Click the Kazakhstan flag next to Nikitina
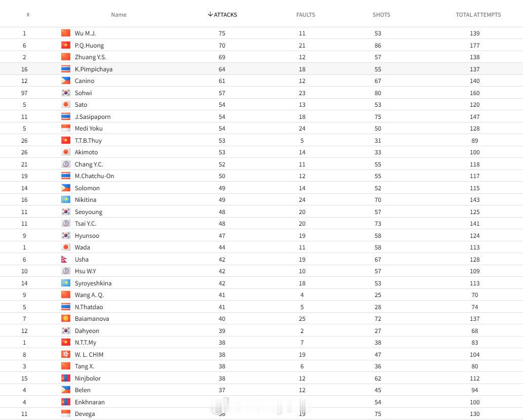Image resolution: width=523 pixels, height=420 pixels. [x=66, y=200]
